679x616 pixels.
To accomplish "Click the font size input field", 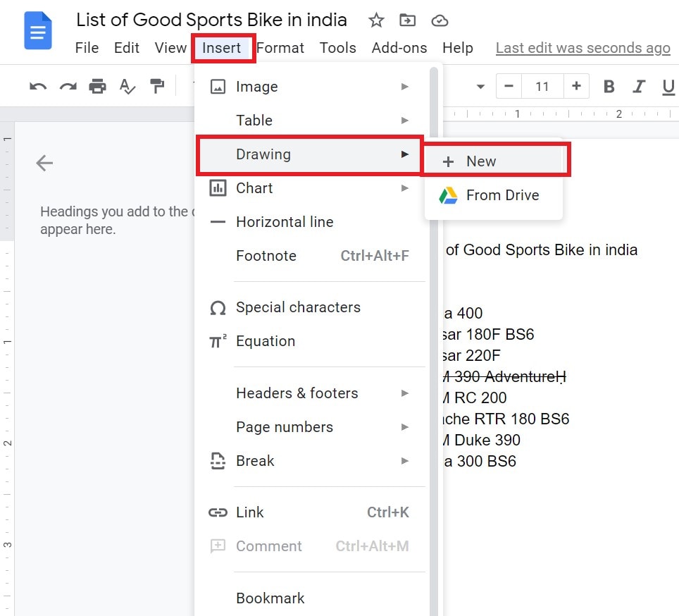I will point(542,85).
